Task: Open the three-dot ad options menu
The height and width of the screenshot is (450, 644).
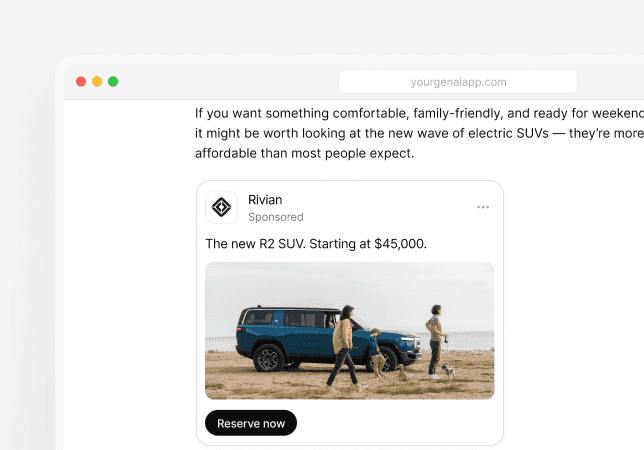Action: [x=483, y=207]
